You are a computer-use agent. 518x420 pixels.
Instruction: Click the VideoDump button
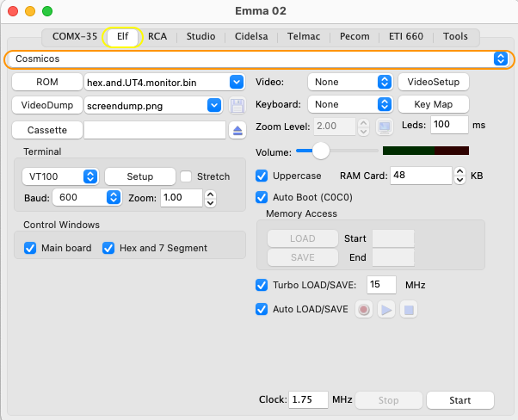tap(47, 105)
